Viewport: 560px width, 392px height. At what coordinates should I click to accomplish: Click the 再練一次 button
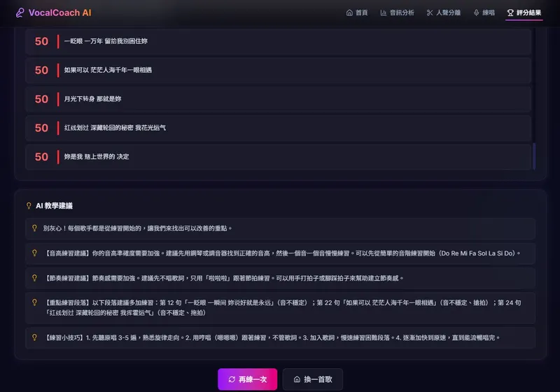click(x=248, y=379)
